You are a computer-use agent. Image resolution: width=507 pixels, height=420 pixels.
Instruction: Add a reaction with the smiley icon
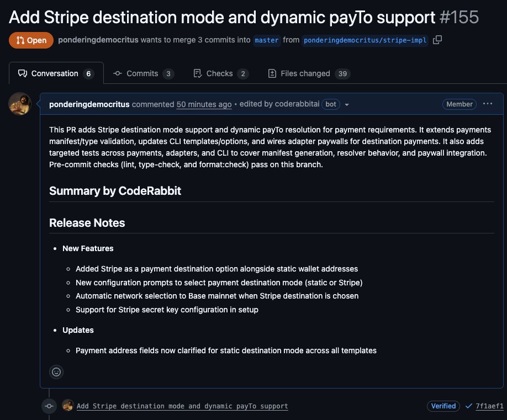click(56, 372)
